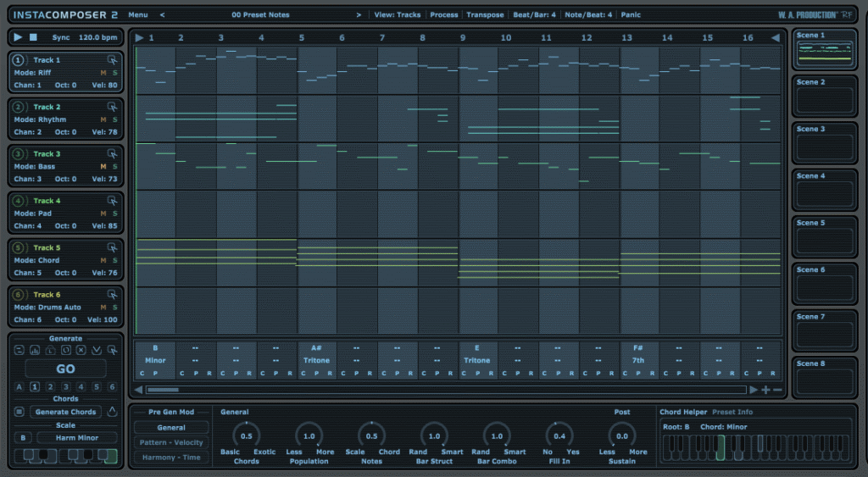
Task: Mute Track 2 with M toggle
Action: [103, 119]
